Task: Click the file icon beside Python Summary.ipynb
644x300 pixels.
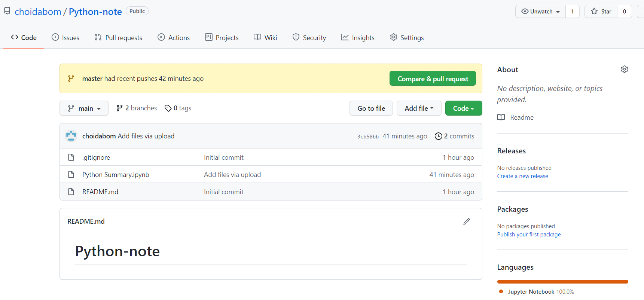Action: coord(71,175)
